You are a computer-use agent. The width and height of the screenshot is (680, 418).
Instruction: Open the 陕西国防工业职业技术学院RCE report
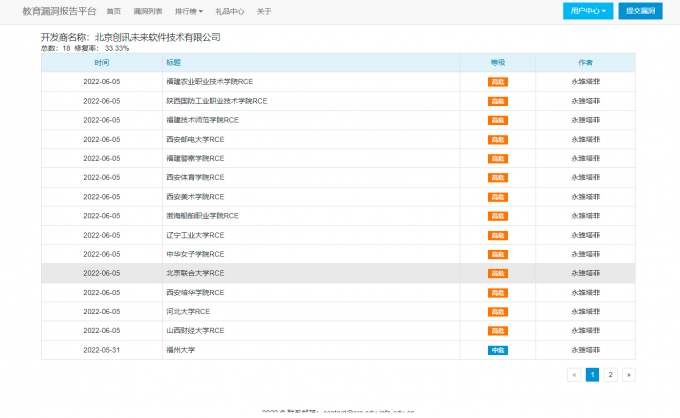217,101
